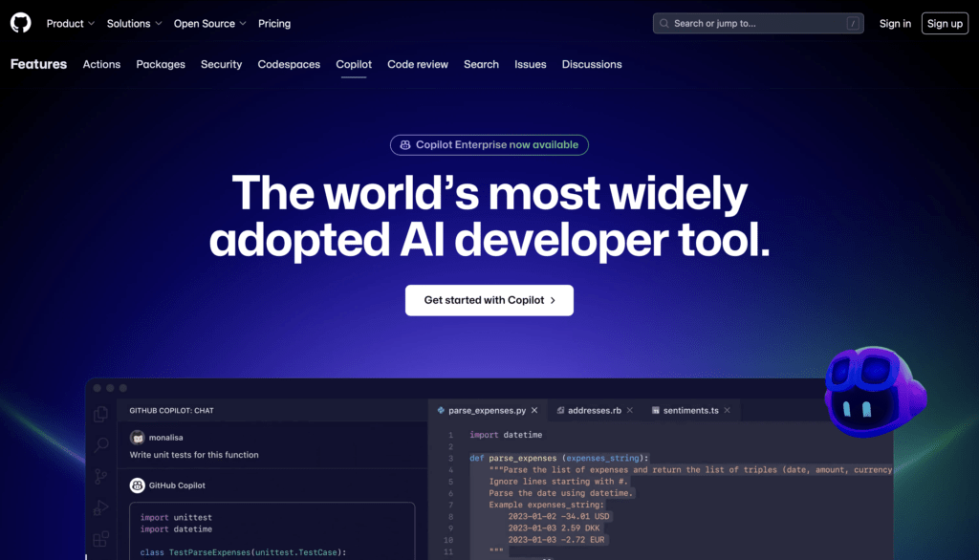Open the Copilot Enterprise now available banner

(489, 145)
